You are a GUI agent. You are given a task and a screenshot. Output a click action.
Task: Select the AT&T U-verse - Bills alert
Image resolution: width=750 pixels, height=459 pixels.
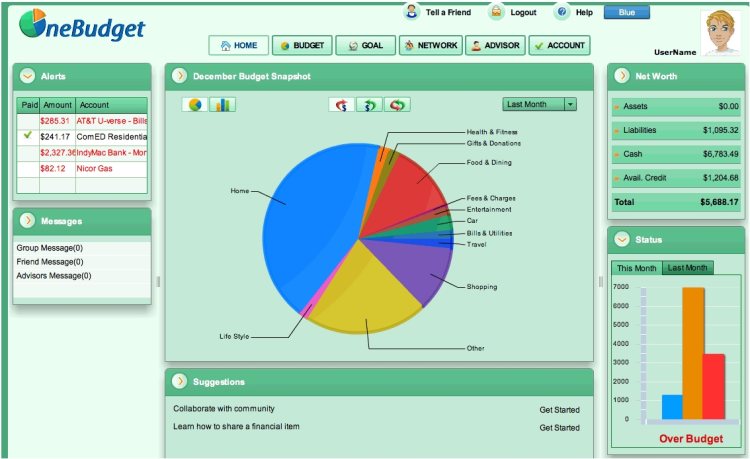click(x=112, y=121)
